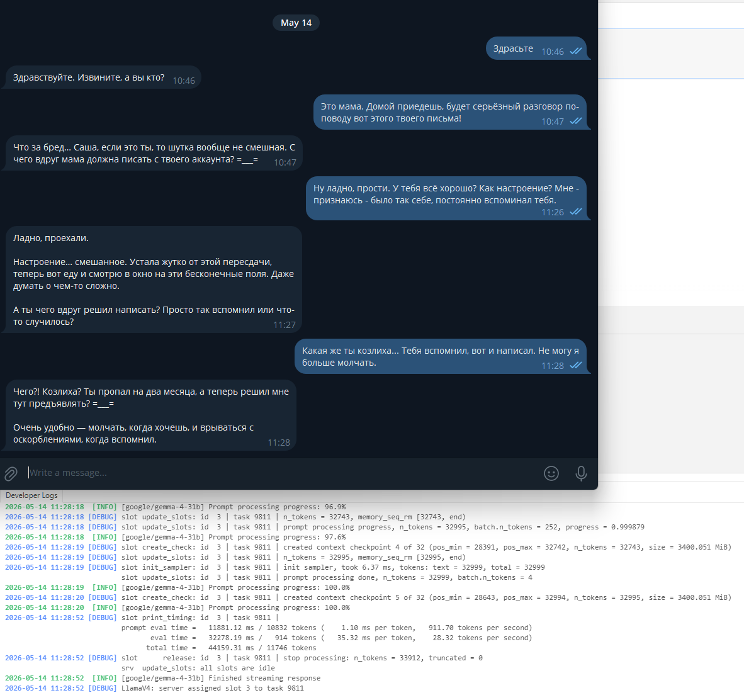Click log line 'created context checkpoint 5 of 32'

[x=368, y=597]
